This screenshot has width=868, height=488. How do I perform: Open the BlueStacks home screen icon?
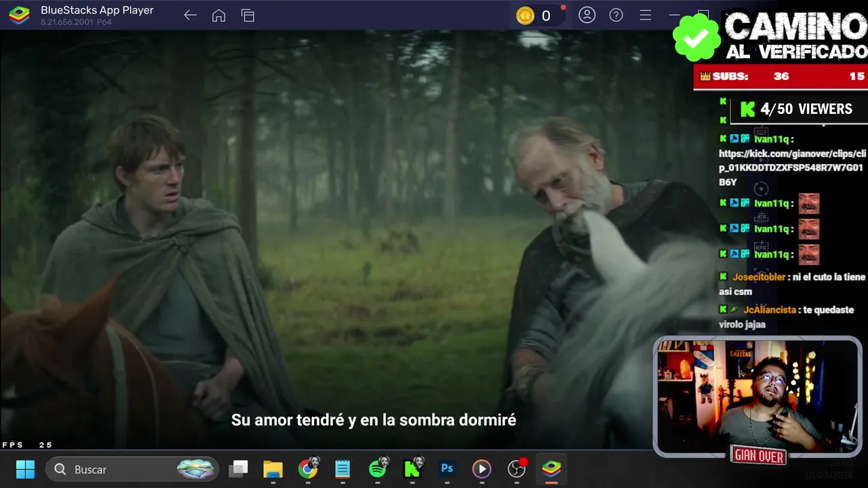coord(218,16)
